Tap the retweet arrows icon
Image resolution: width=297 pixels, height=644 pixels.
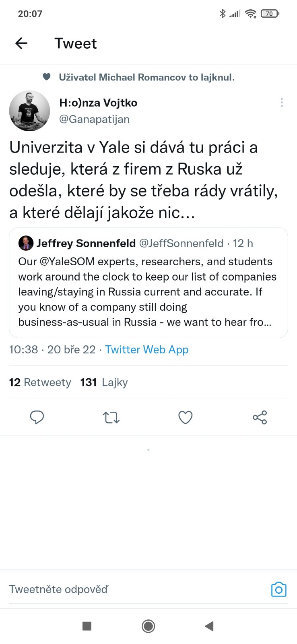point(111,417)
